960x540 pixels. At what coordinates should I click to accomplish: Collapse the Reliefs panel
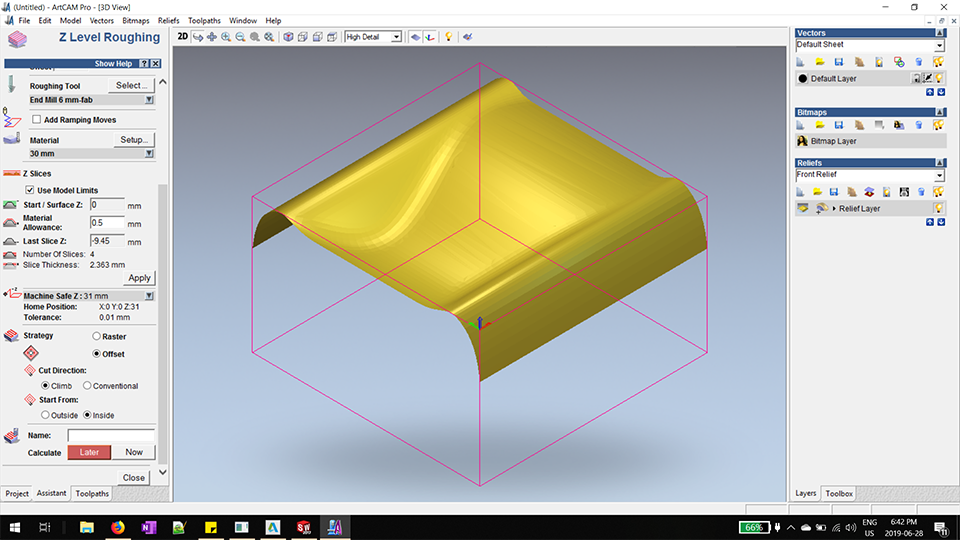click(x=940, y=163)
